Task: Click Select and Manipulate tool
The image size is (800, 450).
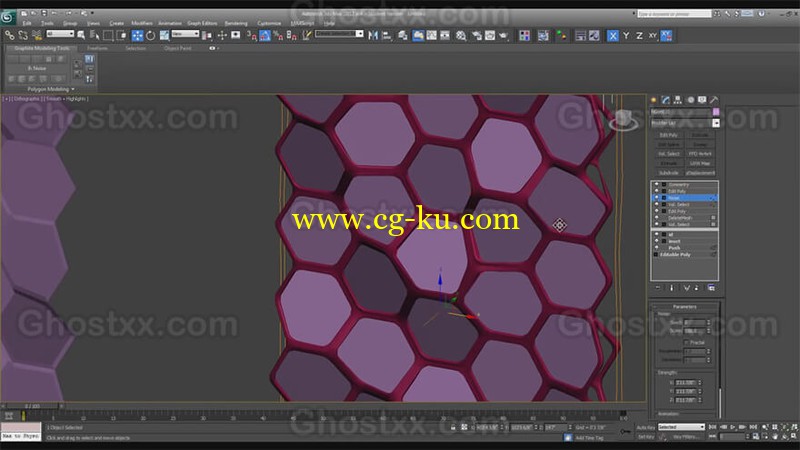Action: pos(222,35)
